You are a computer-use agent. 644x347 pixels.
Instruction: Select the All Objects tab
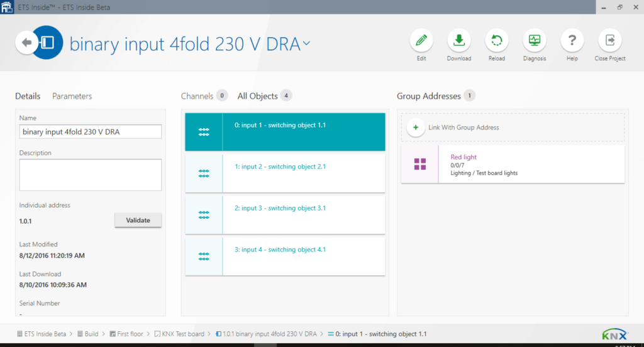[x=257, y=96]
